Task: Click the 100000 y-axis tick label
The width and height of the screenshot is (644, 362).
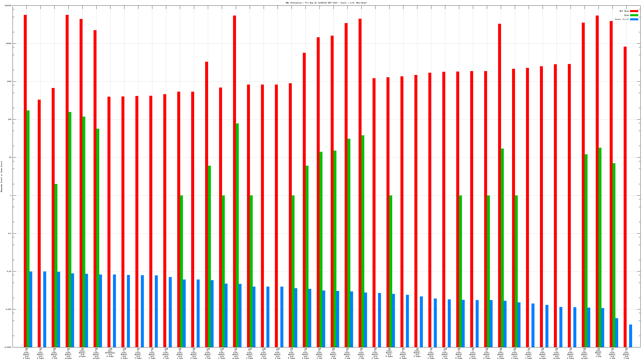Action: click(8, 5)
